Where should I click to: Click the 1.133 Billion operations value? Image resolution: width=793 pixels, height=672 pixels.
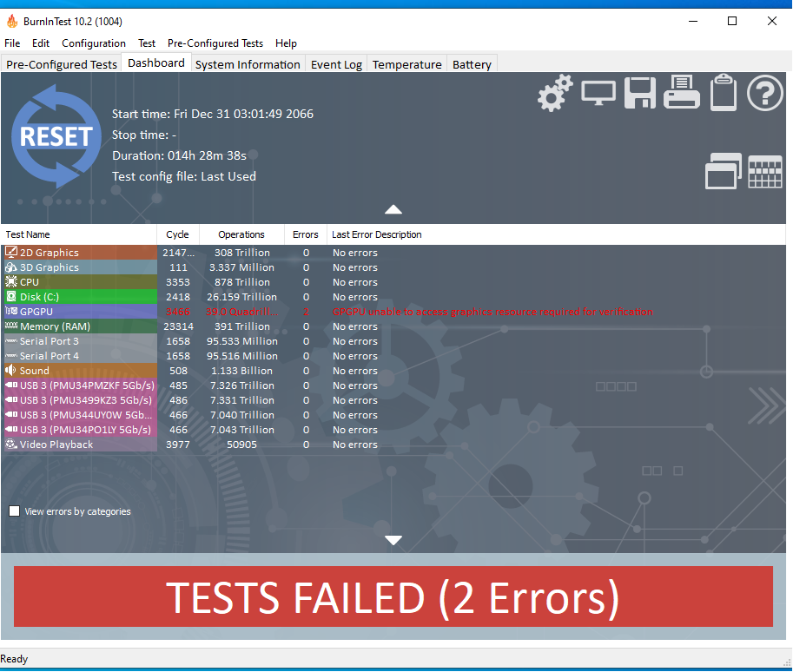coord(241,371)
